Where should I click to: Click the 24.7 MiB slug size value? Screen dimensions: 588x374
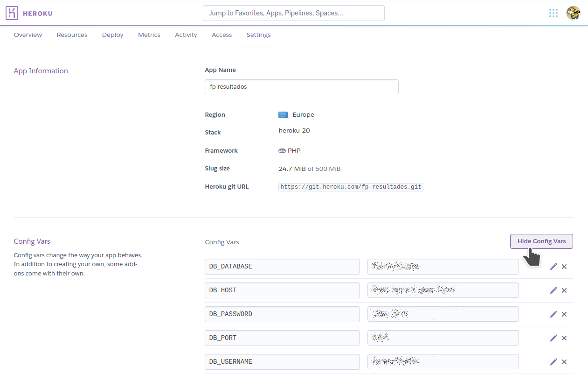(292, 169)
